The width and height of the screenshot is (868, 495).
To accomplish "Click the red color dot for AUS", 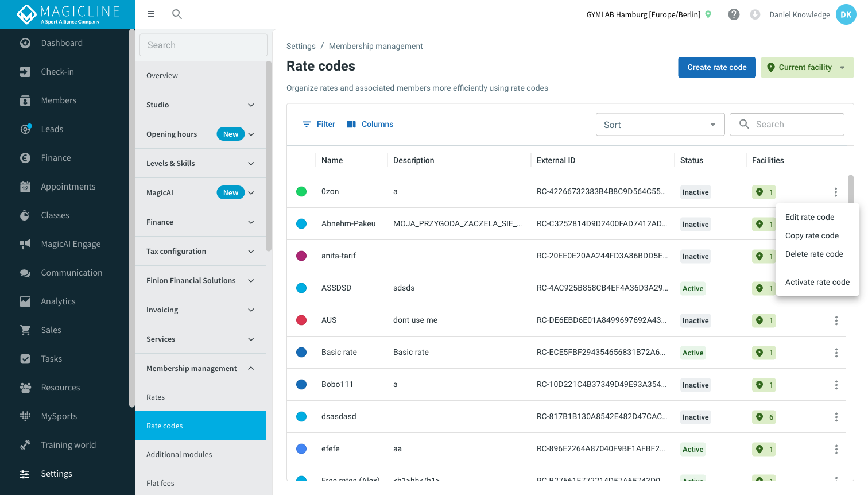I will coord(301,320).
